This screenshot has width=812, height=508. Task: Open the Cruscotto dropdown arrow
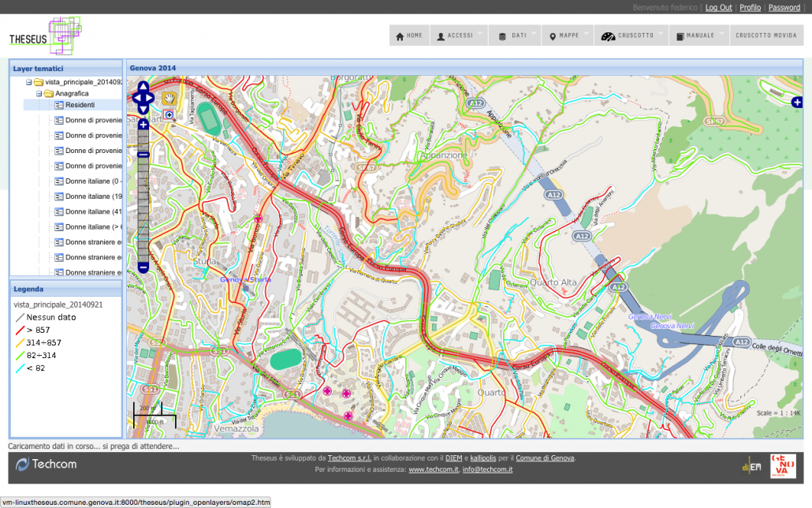point(661,34)
